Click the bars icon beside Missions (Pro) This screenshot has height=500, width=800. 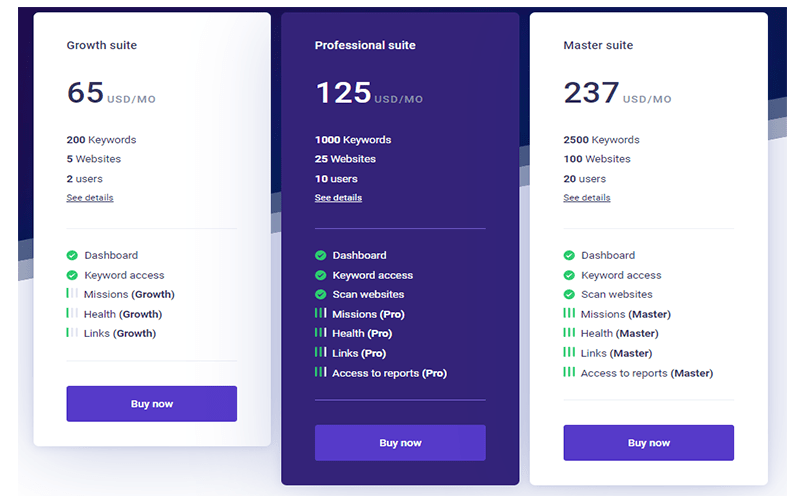tap(320, 313)
